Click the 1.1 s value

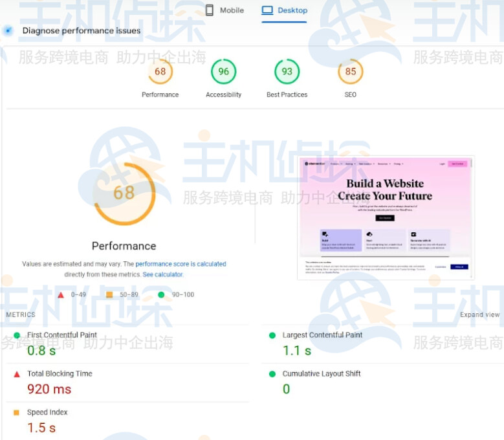(x=297, y=351)
